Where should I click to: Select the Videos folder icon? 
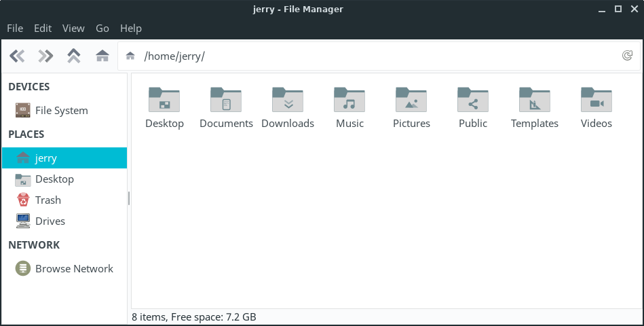click(596, 100)
